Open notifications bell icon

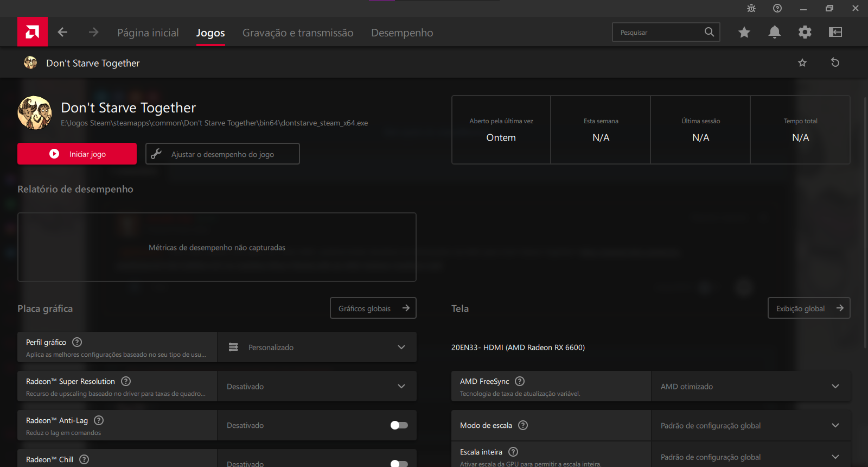tap(774, 32)
